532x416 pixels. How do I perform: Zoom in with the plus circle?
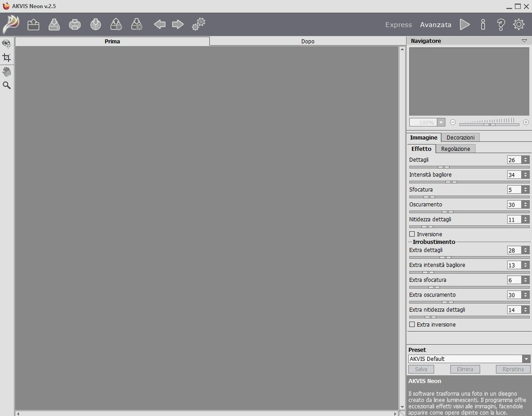pos(526,122)
